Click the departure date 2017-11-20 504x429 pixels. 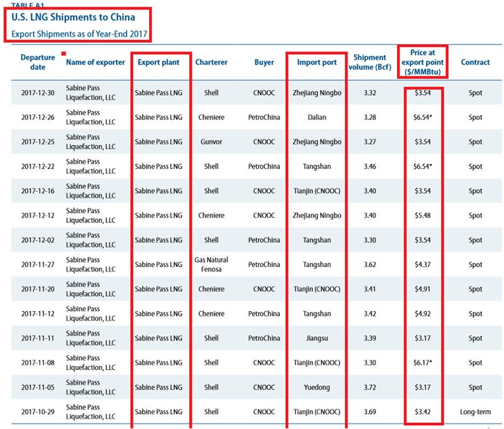point(38,289)
